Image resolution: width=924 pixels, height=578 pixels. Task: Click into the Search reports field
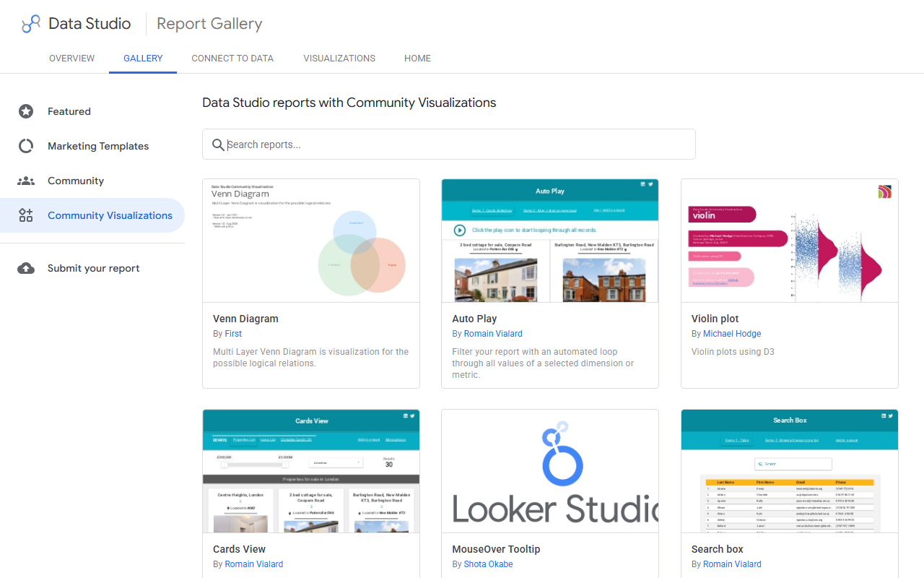[449, 144]
